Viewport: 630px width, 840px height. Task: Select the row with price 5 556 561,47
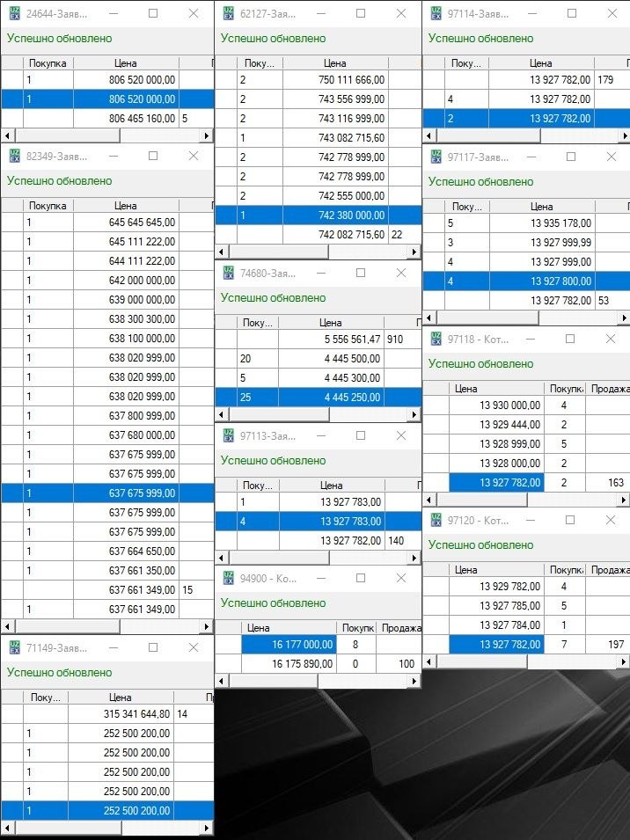pos(319,340)
